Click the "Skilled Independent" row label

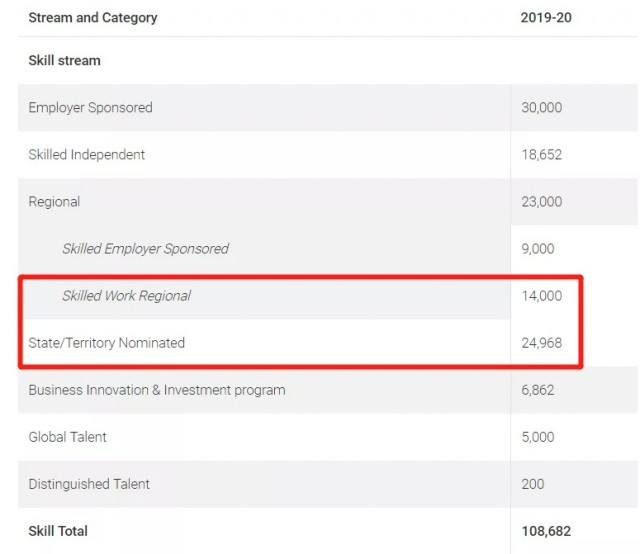coord(87,155)
